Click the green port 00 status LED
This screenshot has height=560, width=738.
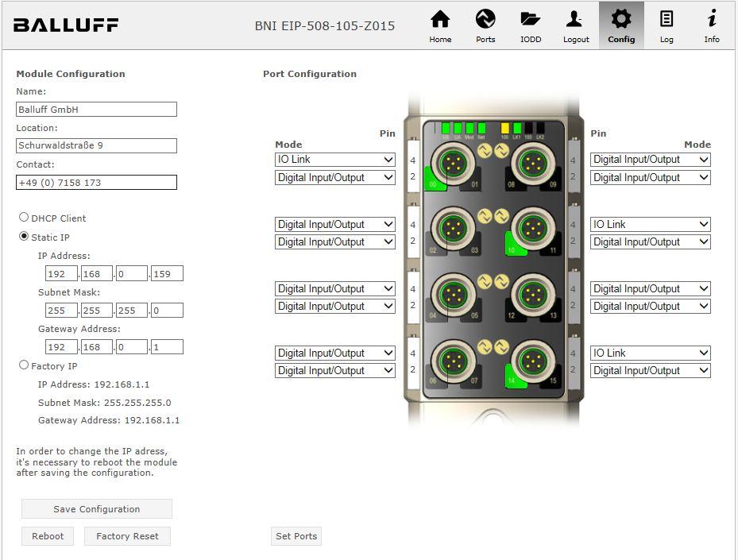[432, 180]
